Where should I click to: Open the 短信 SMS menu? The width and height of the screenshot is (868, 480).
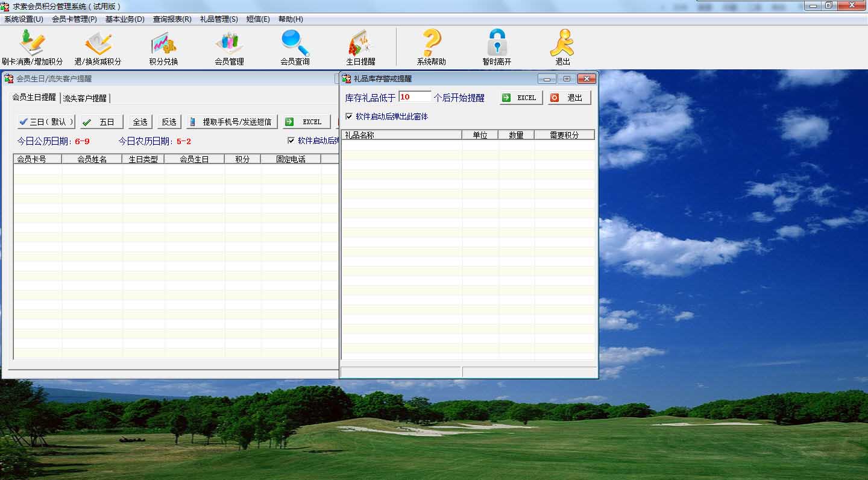(x=258, y=19)
